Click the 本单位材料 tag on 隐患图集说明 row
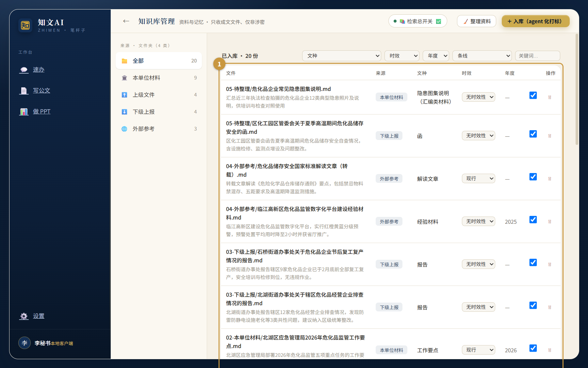This screenshot has width=588, height=368. (x=391, y=97)
